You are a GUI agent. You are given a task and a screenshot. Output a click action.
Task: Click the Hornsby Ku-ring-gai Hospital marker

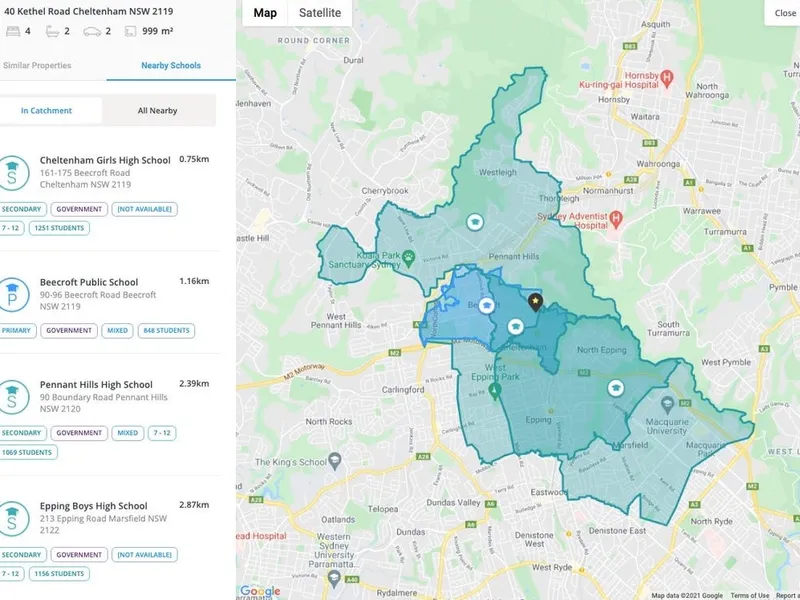666,79
